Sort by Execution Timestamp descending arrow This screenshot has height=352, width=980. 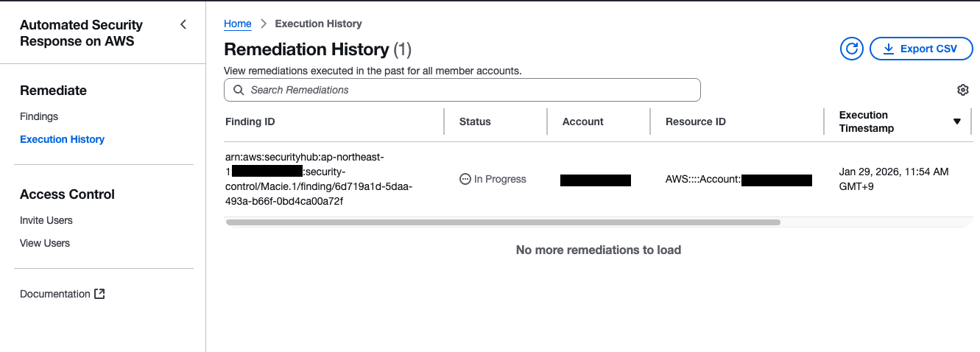957,122
